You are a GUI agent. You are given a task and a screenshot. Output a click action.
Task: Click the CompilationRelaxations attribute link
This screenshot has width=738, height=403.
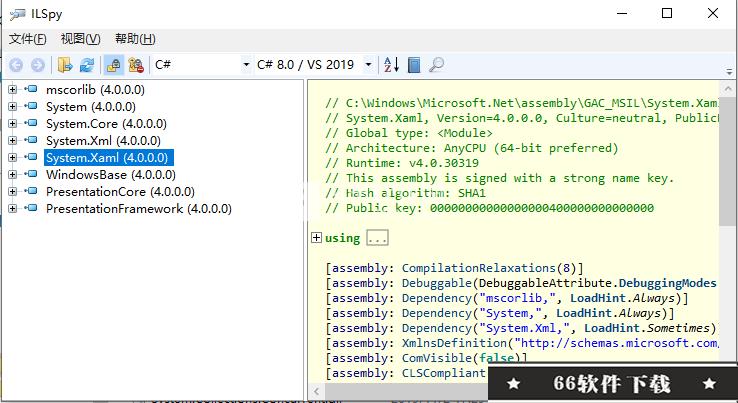pos(479,268)
